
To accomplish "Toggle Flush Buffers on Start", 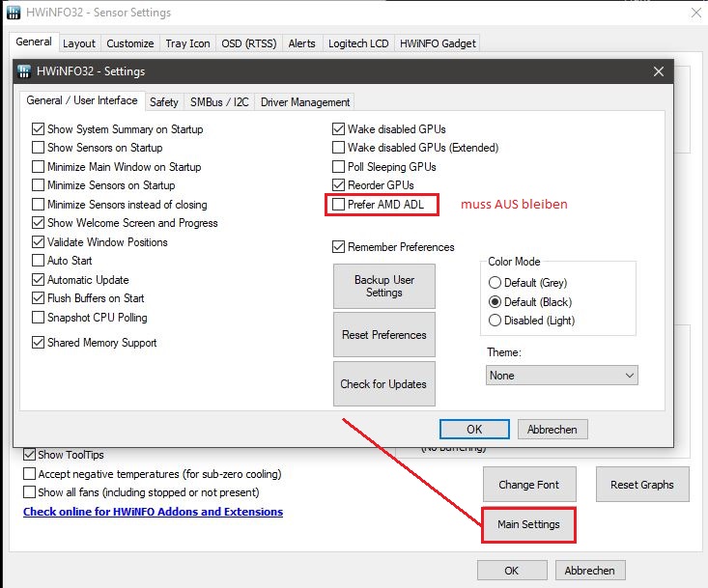I will [x=38, y=298].
